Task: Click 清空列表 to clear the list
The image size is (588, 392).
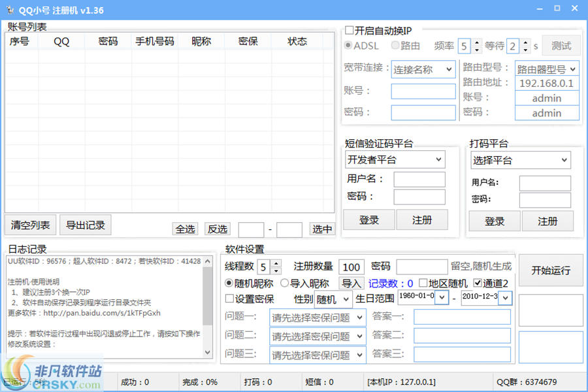Action: (x=30, y=225)
